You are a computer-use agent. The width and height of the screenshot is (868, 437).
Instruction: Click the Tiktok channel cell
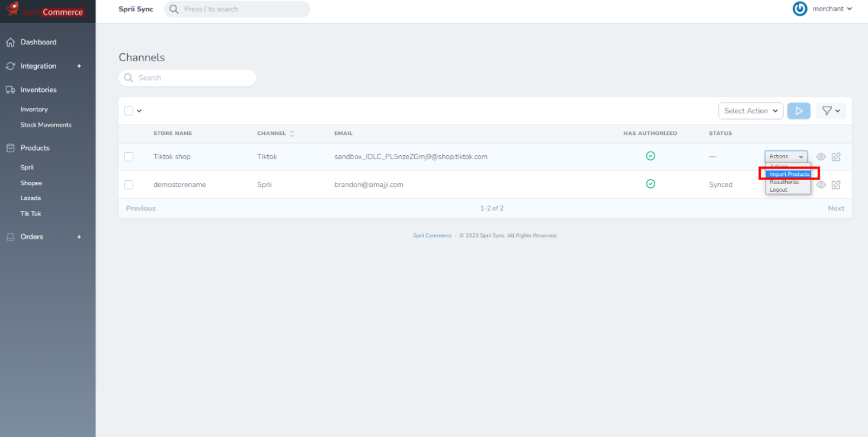click(x=267, y=157)
